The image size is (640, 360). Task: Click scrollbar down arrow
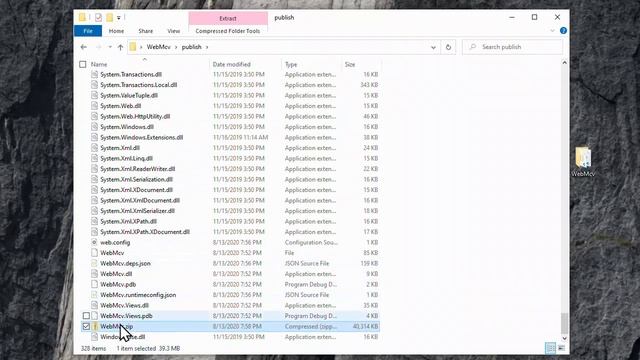tap(564, 338)
